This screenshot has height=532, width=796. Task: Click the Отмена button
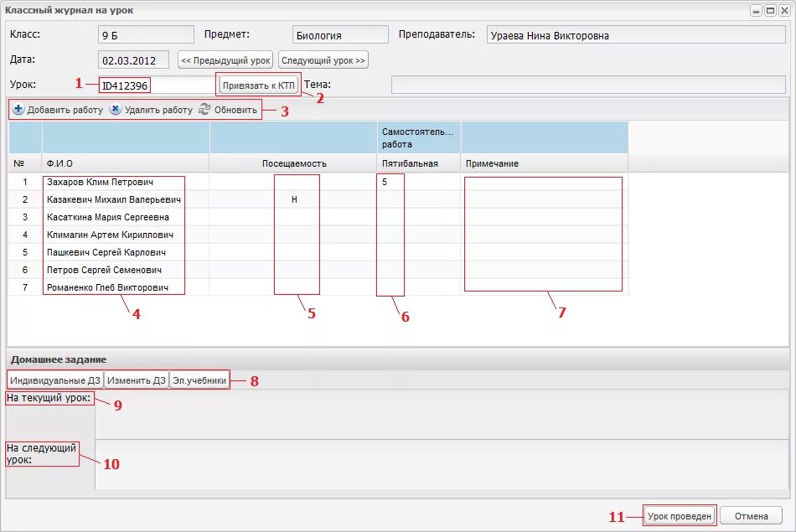coord(752,516)
